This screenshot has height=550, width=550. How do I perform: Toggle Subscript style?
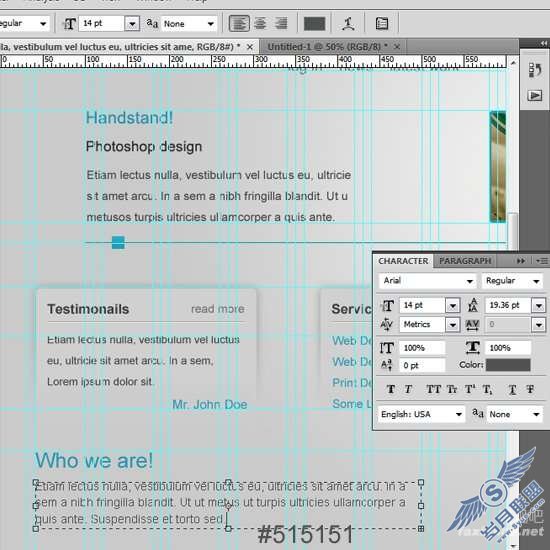pos(488,389)
